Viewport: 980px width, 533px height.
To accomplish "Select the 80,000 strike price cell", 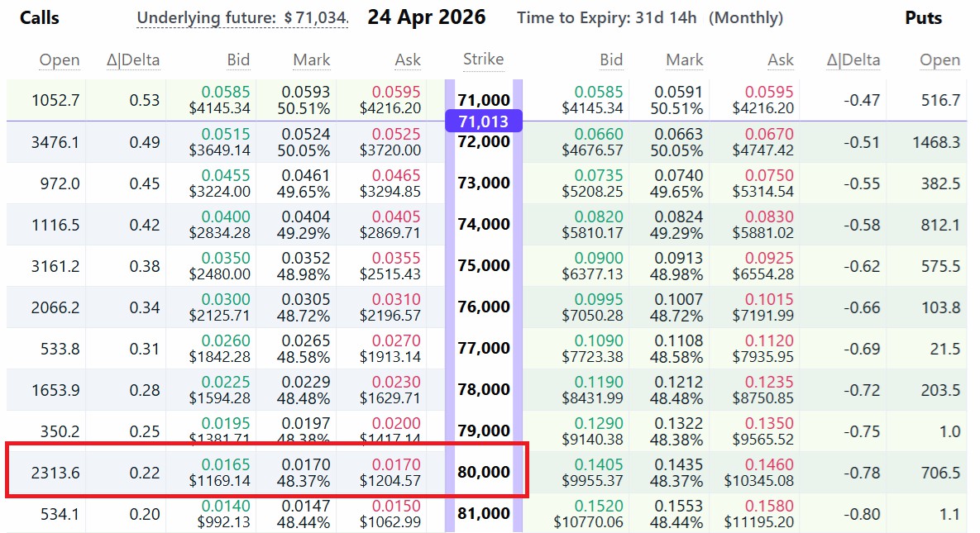I will point(484,472).
